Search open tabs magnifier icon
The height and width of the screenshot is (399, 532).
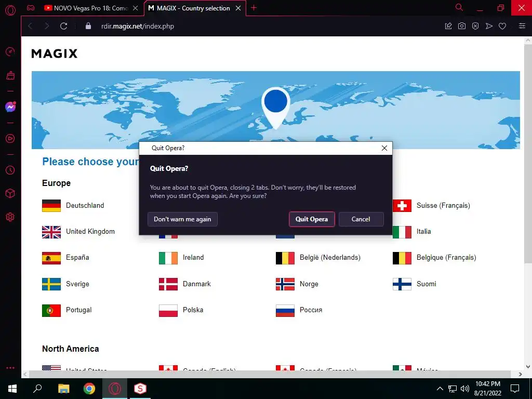(x=459, y=7)
